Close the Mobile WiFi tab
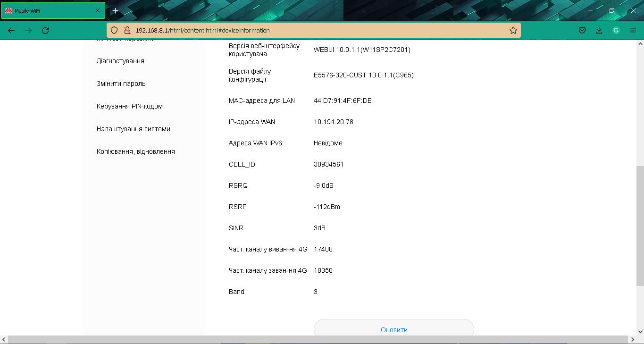Image resolution: width=644 pixels, height=344 pixels. tap(98, 10)
